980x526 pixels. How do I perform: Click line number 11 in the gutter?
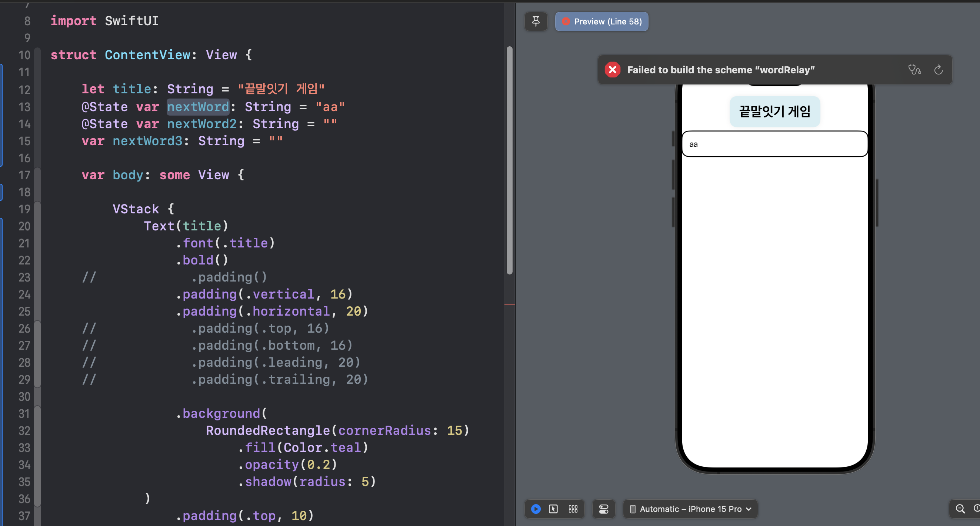(24, 72)
